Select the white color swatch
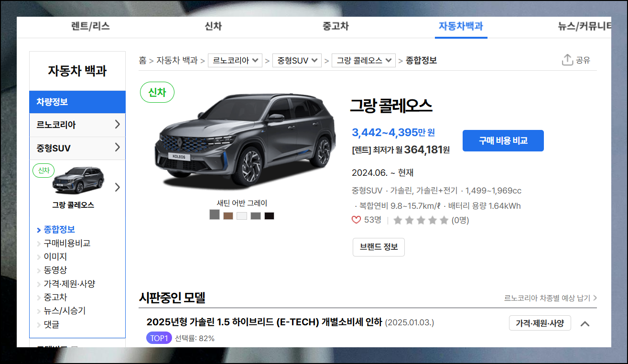The width and height of the screenshot is (628, 364). pyautogui.click(x=242, y=216)
